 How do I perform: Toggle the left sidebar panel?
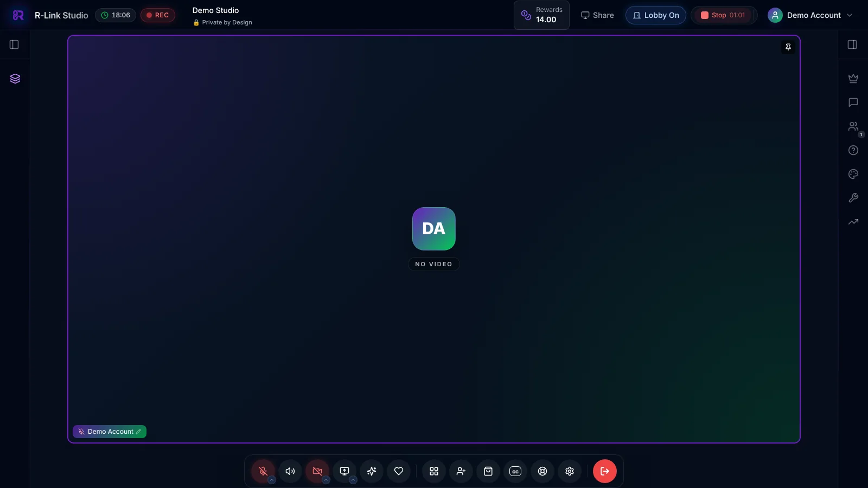[15, 44]
